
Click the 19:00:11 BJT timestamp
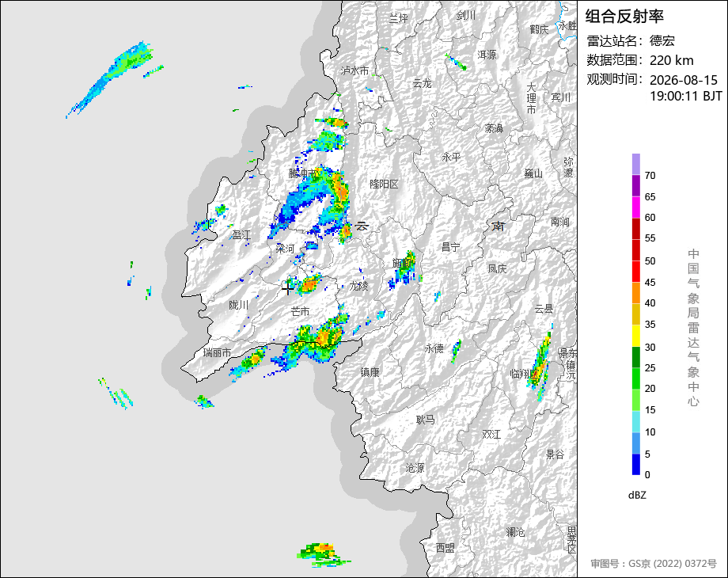[x=686, y=96]
